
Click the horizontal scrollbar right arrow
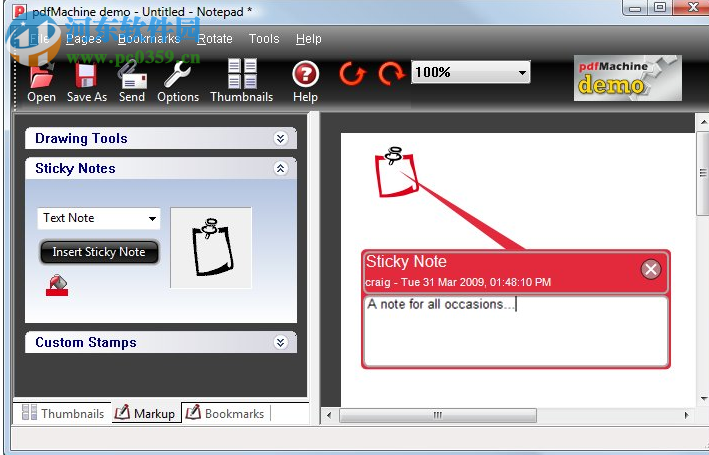pos(687,415)
